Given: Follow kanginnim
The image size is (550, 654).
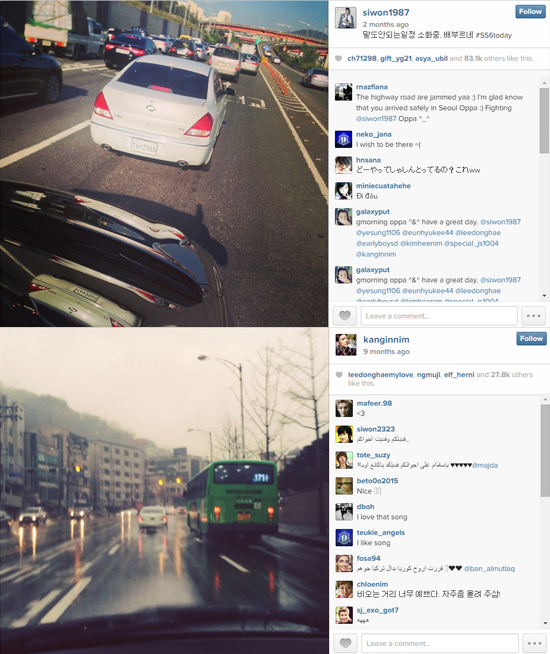Looking at the screenshot, I should pos(531,339).
